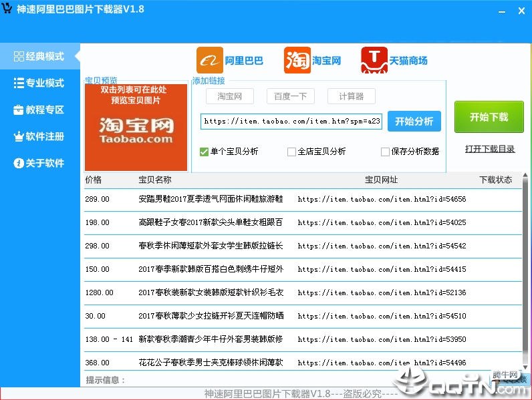532x400 pixels.
Task: Open the 软件注册 page
Action: (x=39, y=137)
